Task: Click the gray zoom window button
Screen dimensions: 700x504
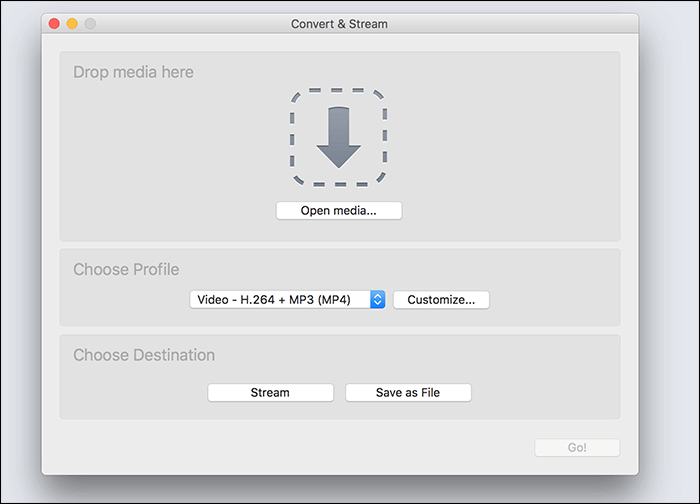Action: tap(90, 23)
